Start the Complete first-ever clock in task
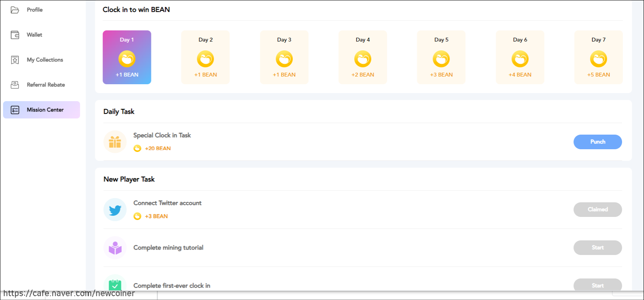Viewport: 644px width, 300px height. click(597, 285)
